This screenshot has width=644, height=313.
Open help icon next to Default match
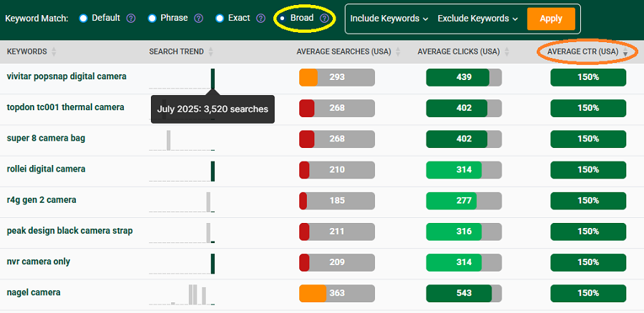pyautogui.click(x=131, y=18)
